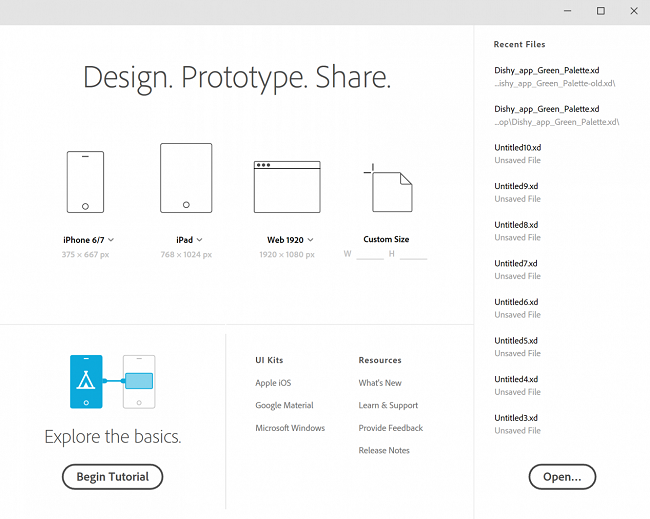
Task: Open the Release Notes link
Action: [x=384, y=451]
